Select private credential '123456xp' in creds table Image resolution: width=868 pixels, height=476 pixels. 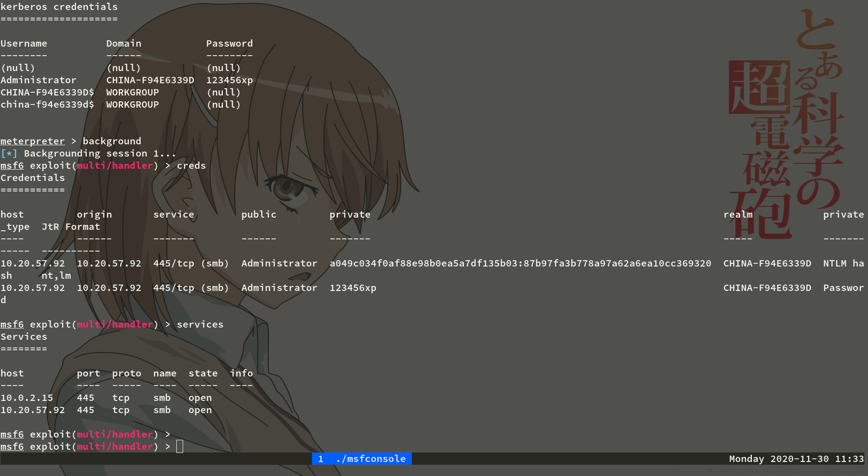353,288
